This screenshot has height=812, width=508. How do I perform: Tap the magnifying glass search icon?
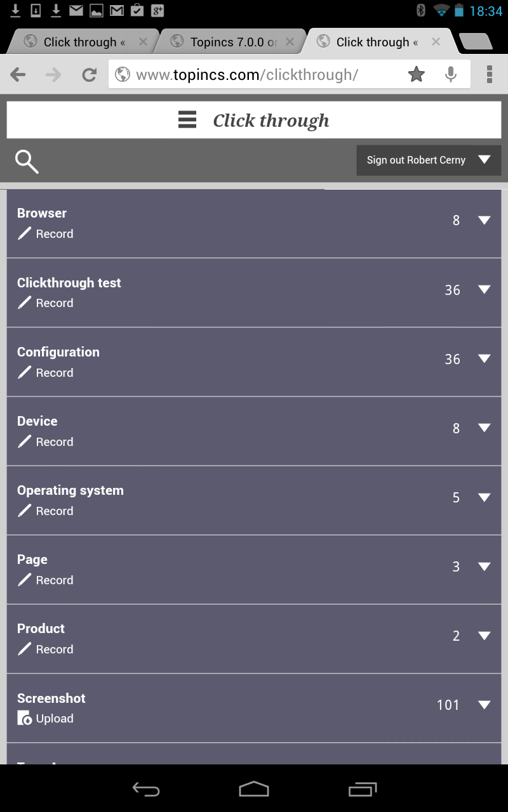pos(27,162)
